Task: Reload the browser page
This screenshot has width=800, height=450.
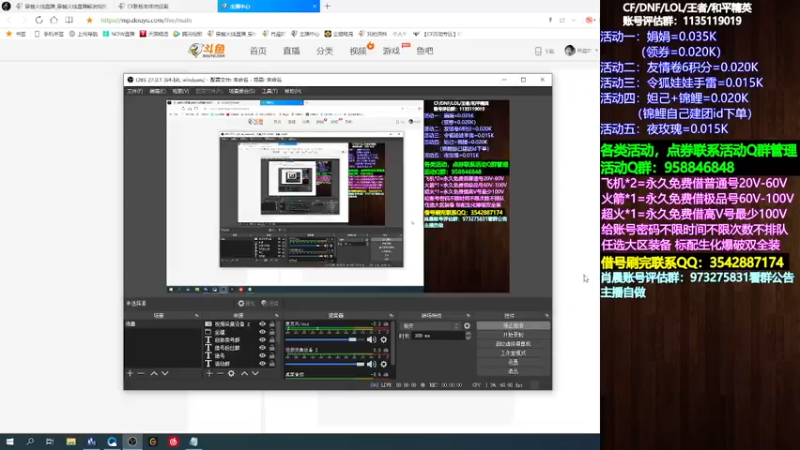Action: point(39,20)
